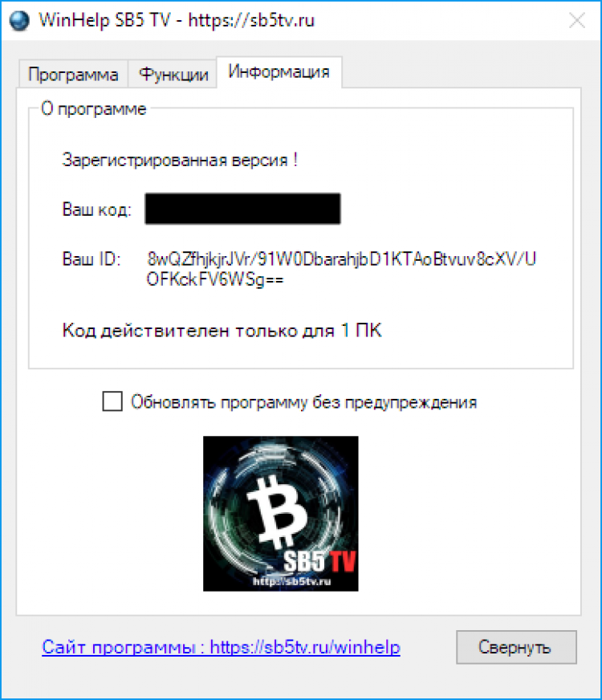Viewport: 602px width, 700px height.
Task: Enable the Обновлять программу без предупреждения checkbox
Action: point(112,401)
